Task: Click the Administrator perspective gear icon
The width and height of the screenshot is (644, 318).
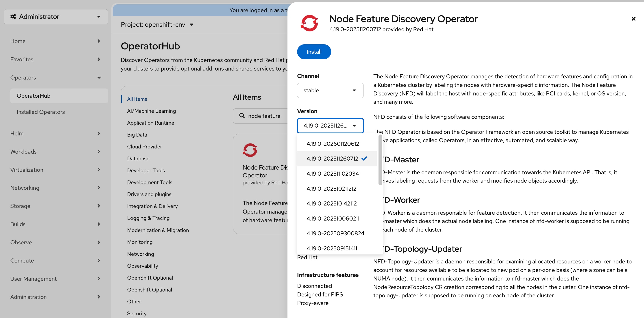Action: point(13,17)
